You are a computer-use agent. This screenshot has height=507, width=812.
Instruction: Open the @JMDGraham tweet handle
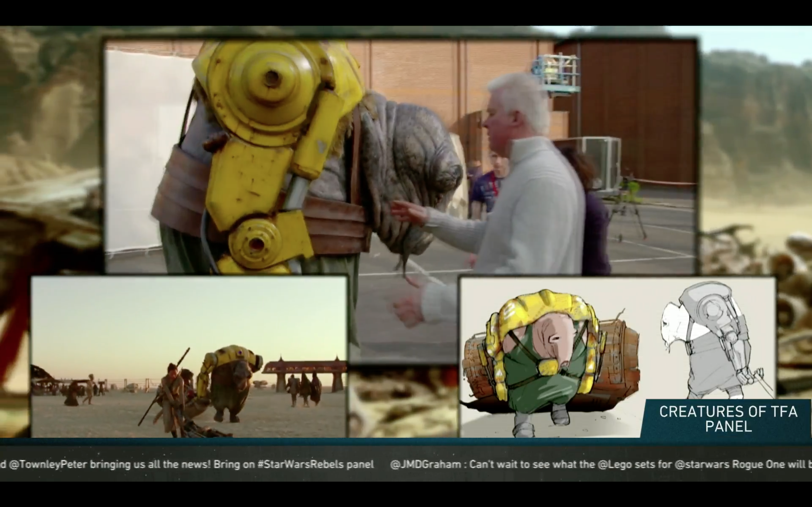(425, 465)
